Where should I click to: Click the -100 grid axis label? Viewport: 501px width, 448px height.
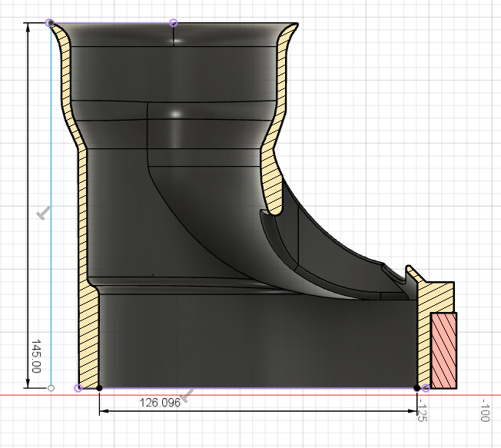(x=485, y=410)
